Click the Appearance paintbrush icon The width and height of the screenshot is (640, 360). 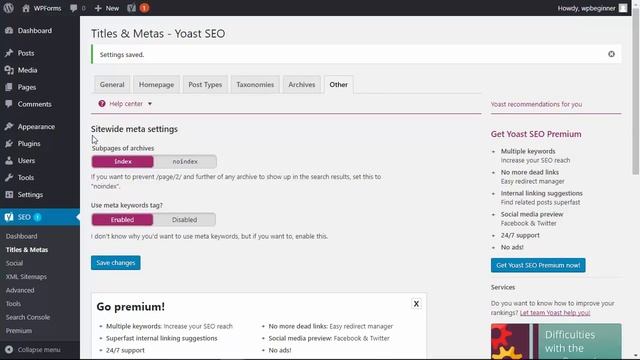(9, 127)
